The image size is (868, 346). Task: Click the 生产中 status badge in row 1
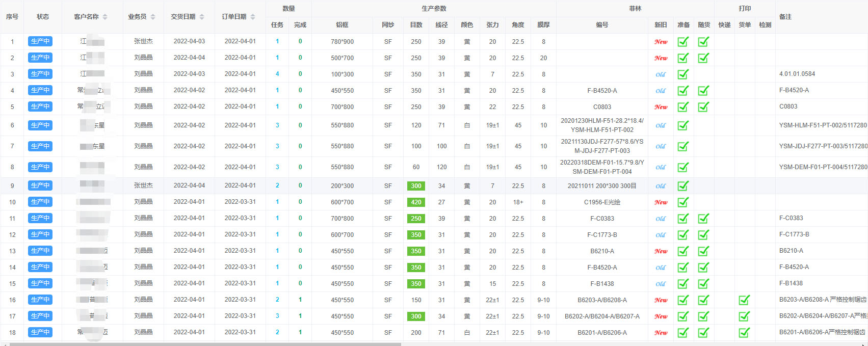40,42
